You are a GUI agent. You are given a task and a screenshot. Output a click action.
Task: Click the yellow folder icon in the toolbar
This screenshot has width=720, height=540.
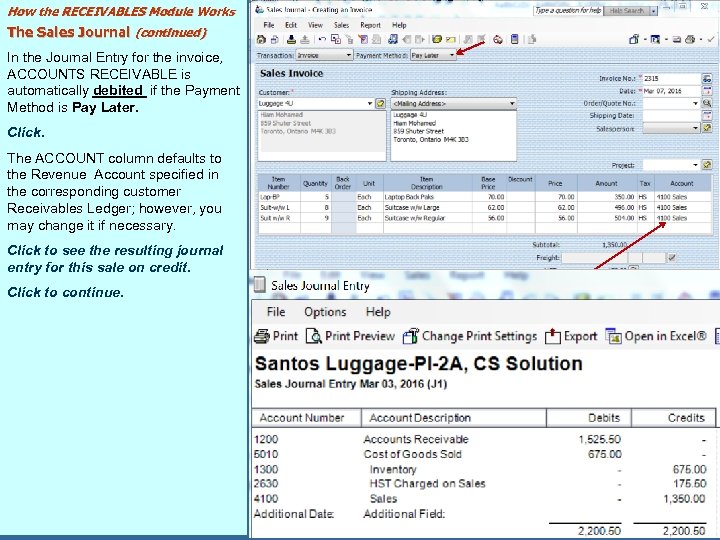click(437, 39)
